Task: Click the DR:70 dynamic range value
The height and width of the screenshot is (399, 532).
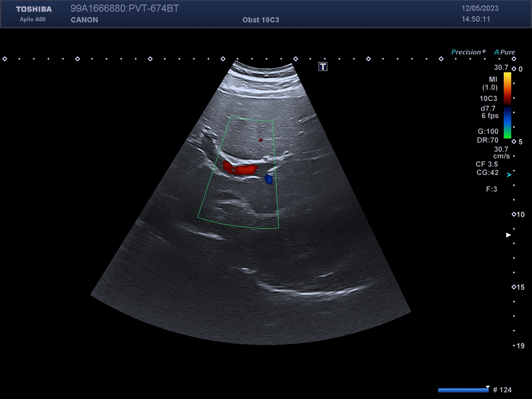Action: point(488,140)
